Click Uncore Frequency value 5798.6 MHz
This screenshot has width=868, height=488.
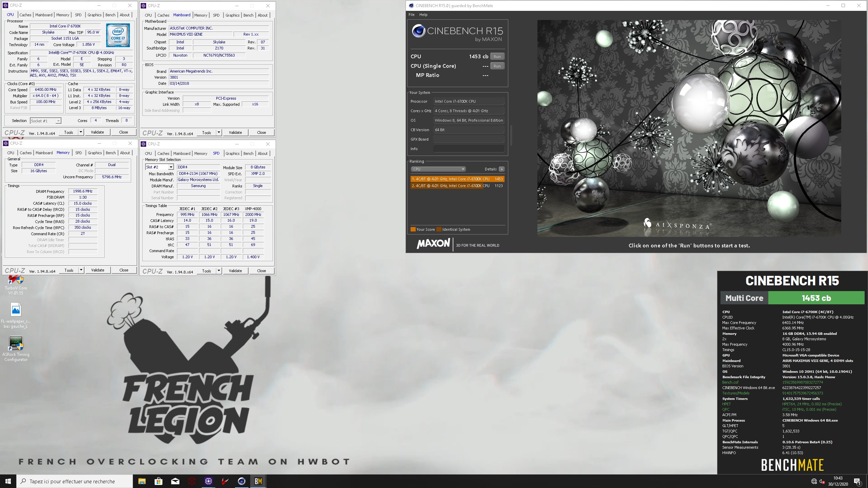(112, 177)
